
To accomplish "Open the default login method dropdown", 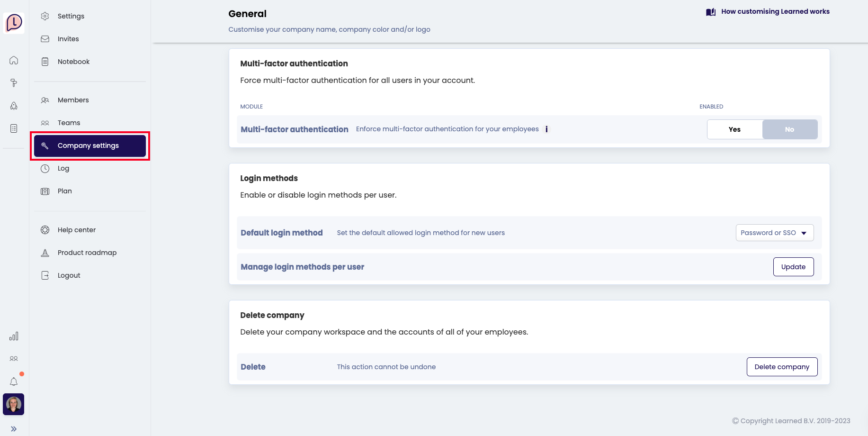I will coord(774,233).
